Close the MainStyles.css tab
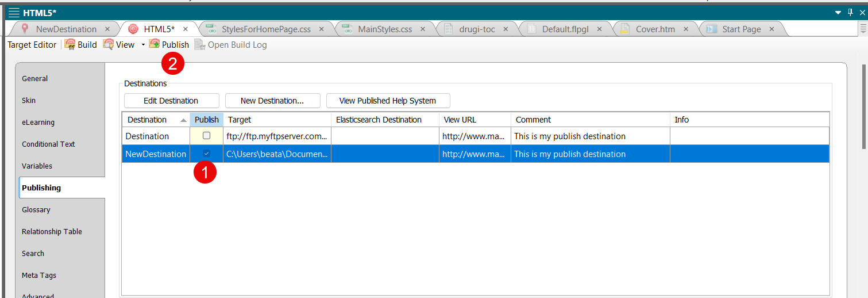The image size is (868, 298). (423, 29)
